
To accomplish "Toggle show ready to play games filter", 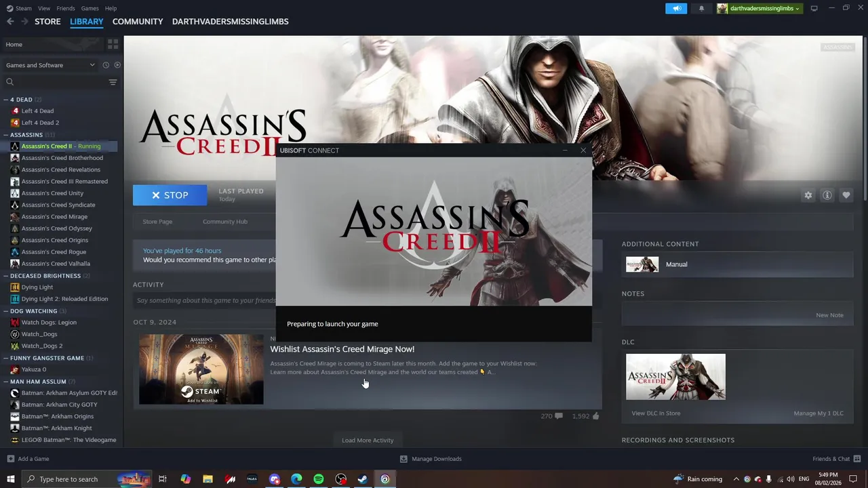I will click(x=117, y=65).
